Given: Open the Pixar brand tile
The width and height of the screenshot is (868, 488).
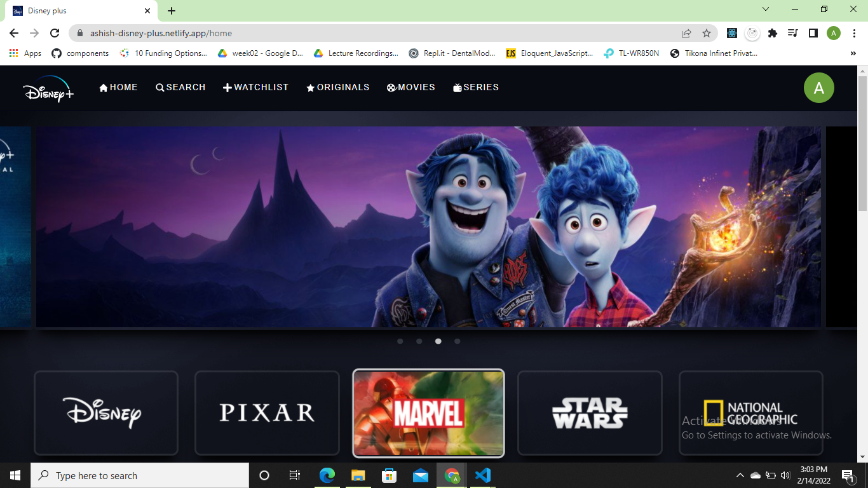Looking at the screenshot, I should click(267, 413).
